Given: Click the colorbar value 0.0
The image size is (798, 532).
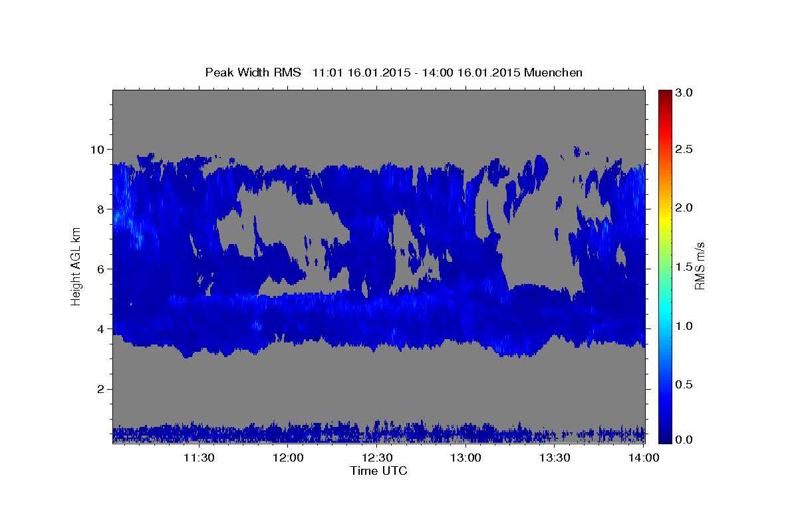Looking at the screenshot, I should coord(684,440).
